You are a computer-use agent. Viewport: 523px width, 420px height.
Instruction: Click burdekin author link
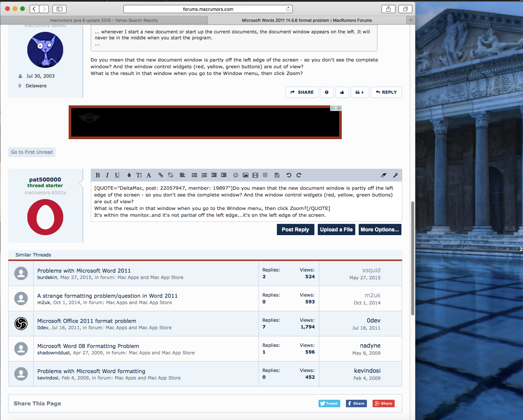pos(47,277)
